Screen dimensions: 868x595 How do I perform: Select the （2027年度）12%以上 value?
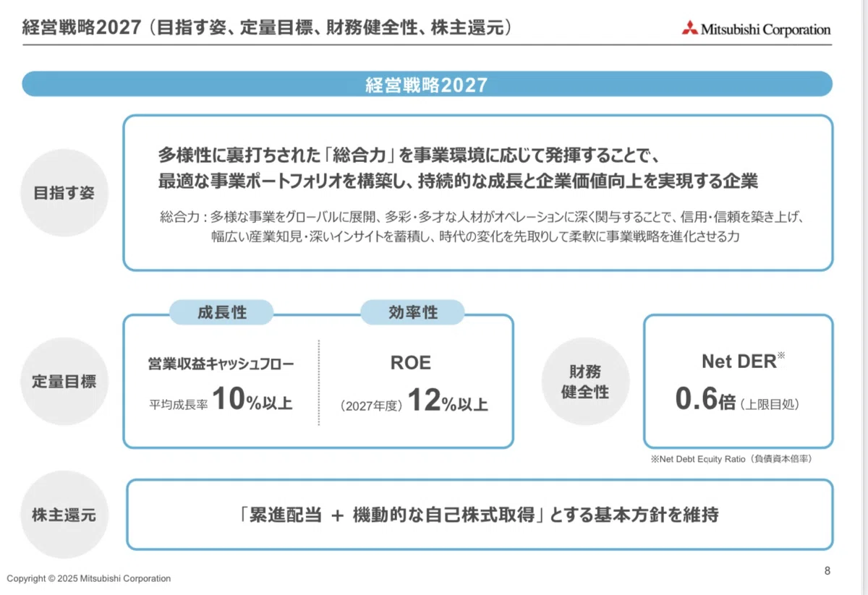414,402
